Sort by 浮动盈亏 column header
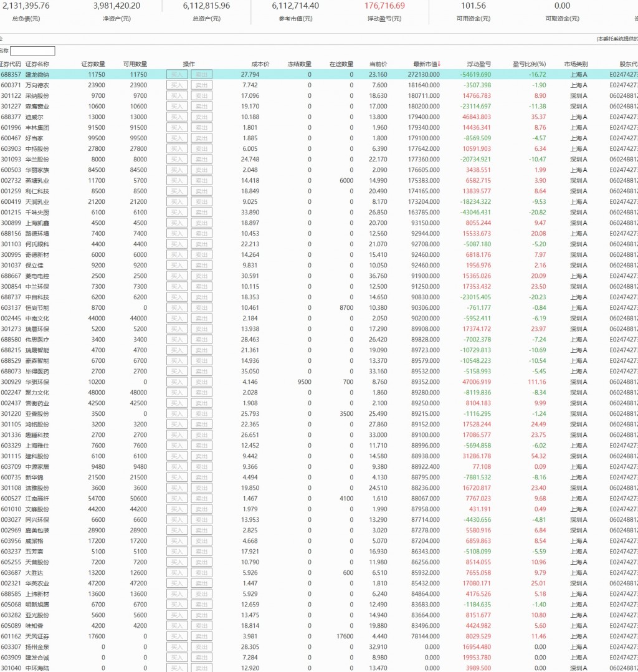The height and width of the screenshot is (672, 638). click(478, 64)
